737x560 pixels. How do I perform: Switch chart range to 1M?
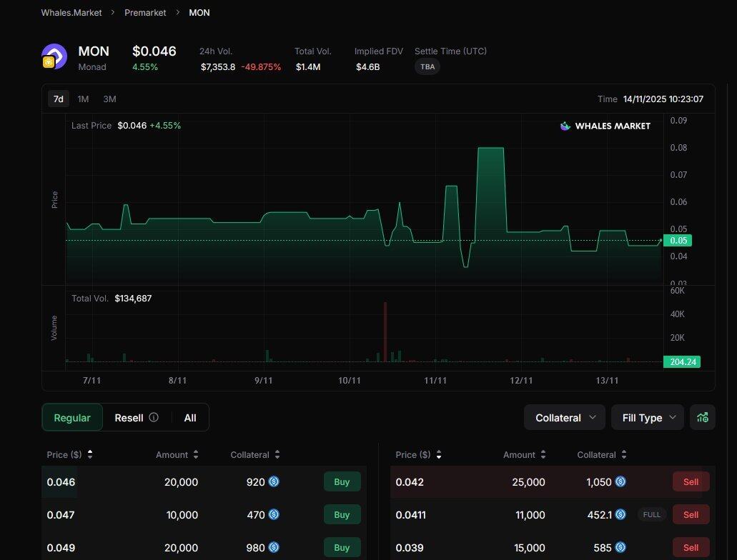(83, 99)
